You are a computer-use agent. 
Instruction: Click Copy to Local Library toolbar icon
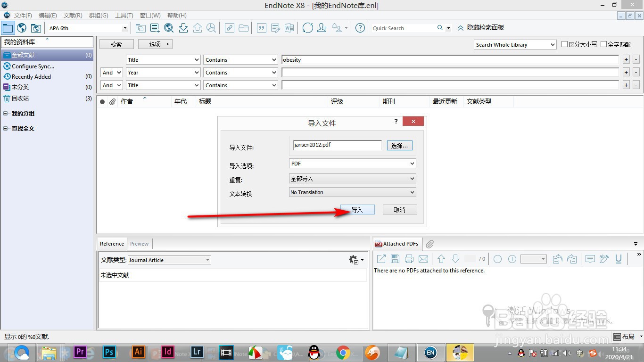[x=140, y=28]
